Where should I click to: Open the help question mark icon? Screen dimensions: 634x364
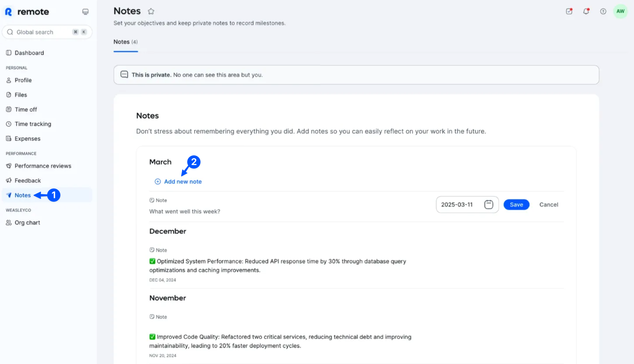point(603,11)
